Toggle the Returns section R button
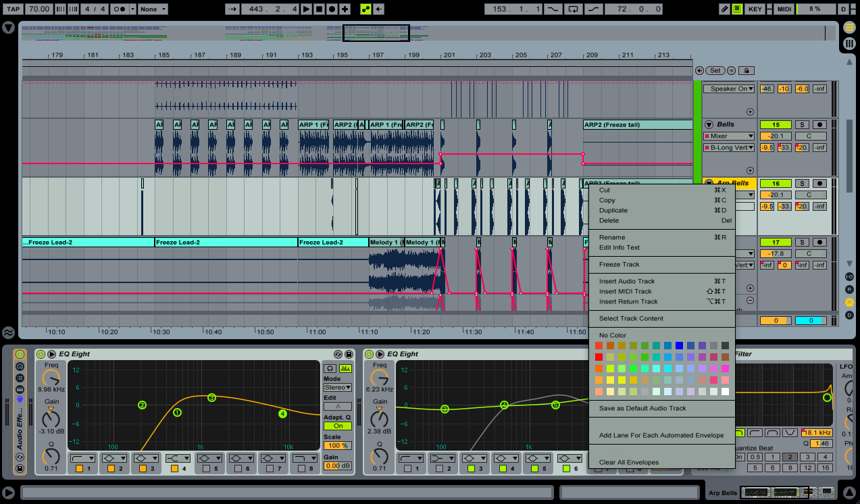This screenshot has width=860, height=504. click(850, 289)
